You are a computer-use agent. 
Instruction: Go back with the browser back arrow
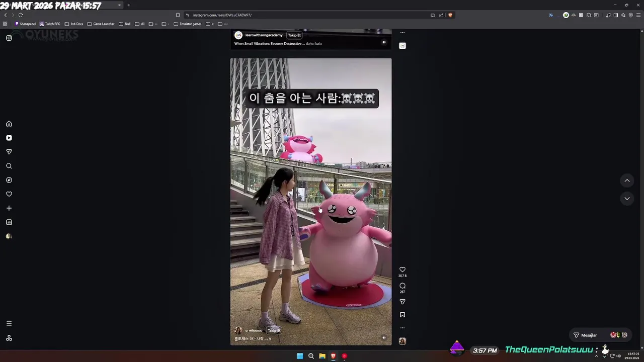click(x=6, y=15)
